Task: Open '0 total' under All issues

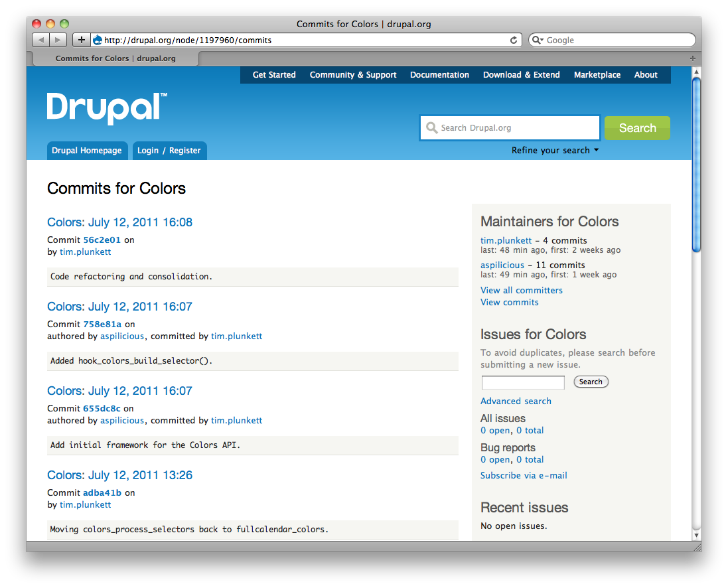Action: 530,431
